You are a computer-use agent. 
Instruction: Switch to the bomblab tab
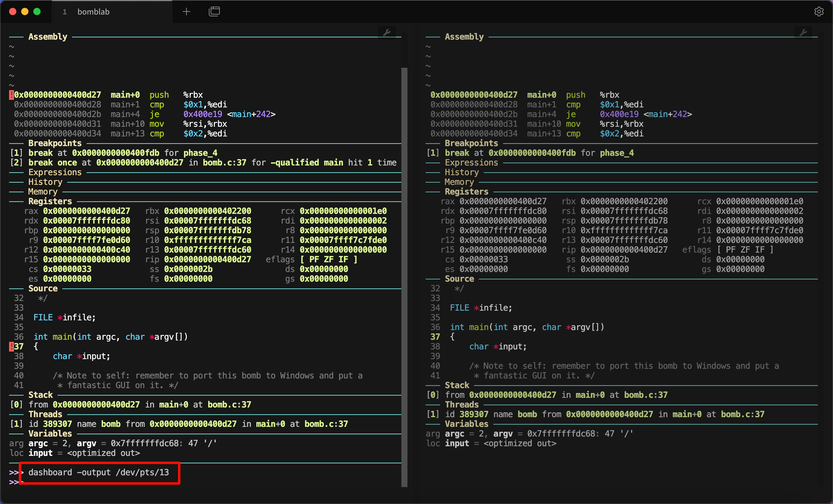94,11
